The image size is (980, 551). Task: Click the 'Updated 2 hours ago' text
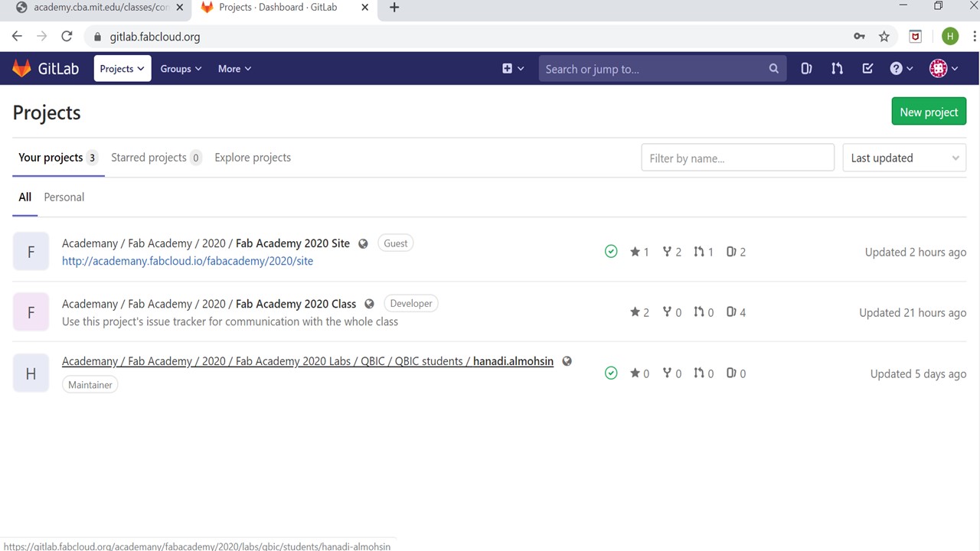tap(916, 252)
